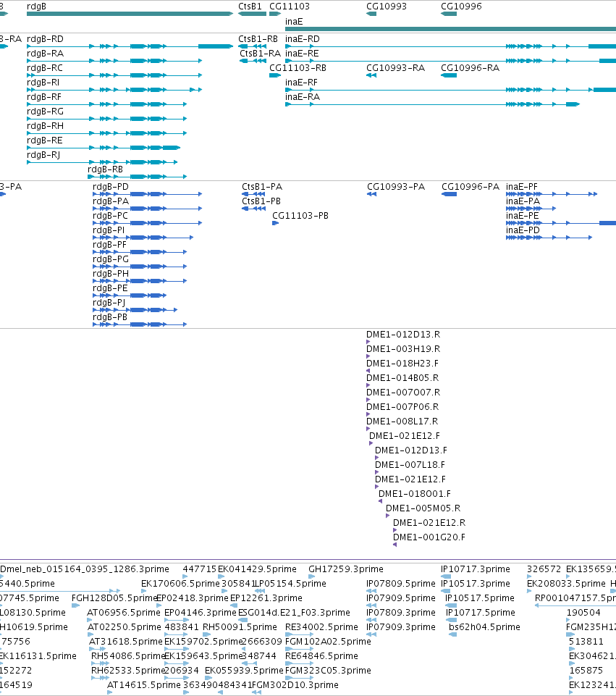Select the CtsB1-RA transcript label
The width and height of the screenshot is (616, 696).
pyautogui.click(x=261, y=54)
